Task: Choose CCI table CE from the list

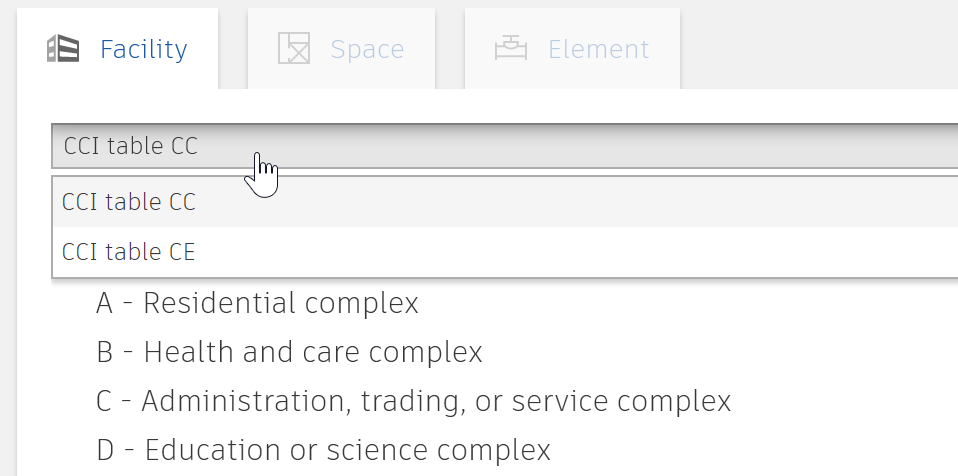Action: tap(505, 252)
